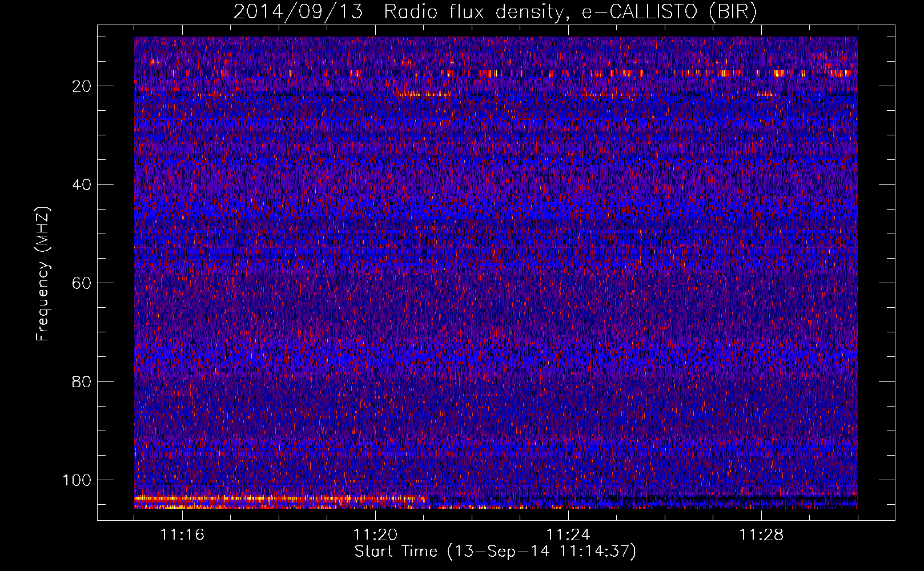Click the x-axis tick label 11:20
Screen dimensions: 924x571
(375, 535)
